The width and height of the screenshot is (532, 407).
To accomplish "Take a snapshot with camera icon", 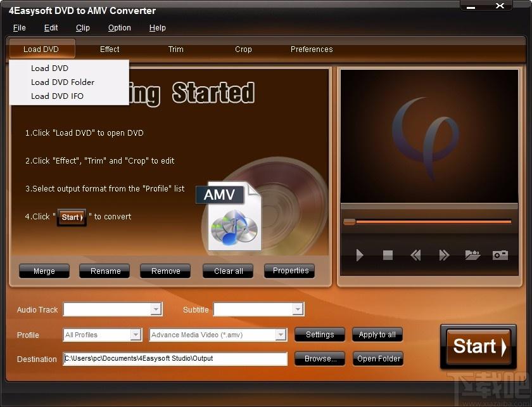I will (x=500, y=255).
